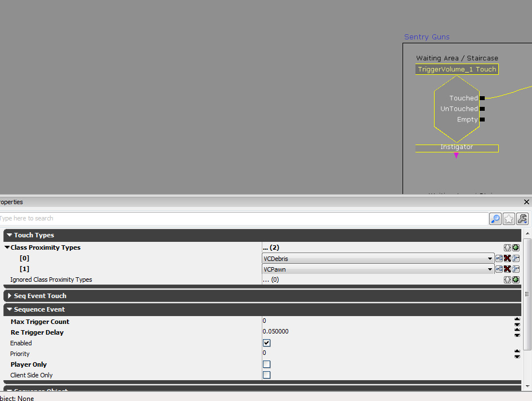This screenshot has height=401, width=532.
Task: Click the Empty output connector
Action: 482,119
